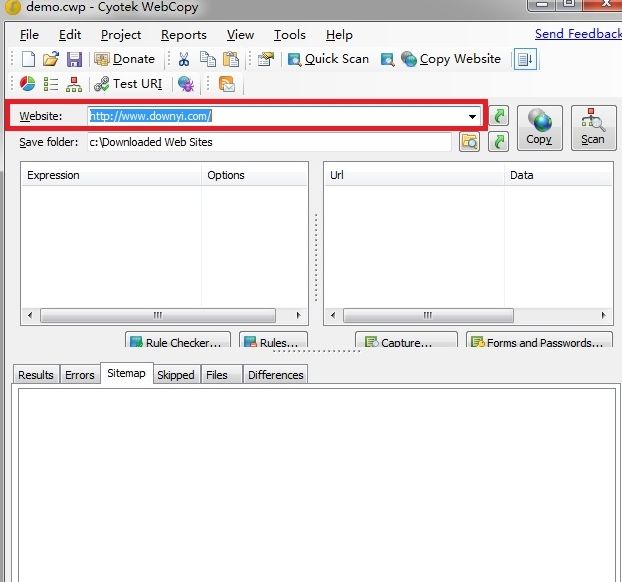Open the Rule Checker dialog
Screen dimensions: 622x582
pos(178,340)
